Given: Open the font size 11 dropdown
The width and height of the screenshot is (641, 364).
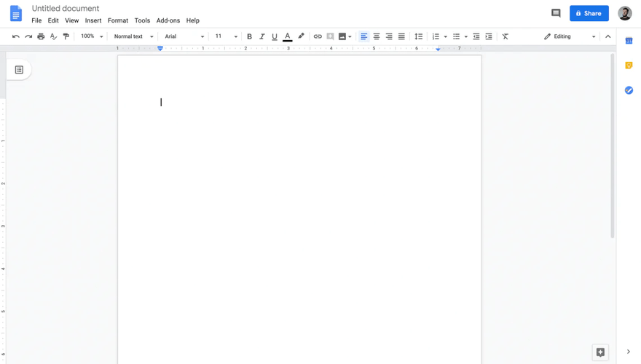Looking at the screenshot, I should click(226, 36).
